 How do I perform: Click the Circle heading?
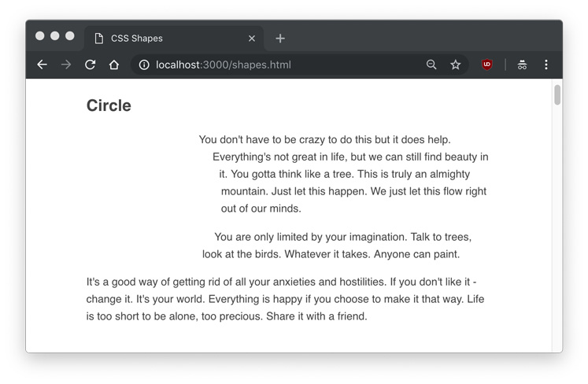tap(109, 105)
